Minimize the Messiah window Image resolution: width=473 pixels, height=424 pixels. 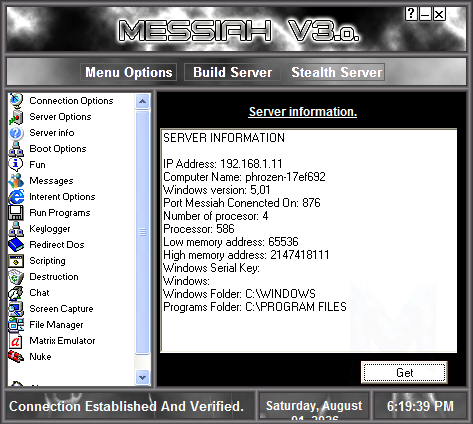425,14
